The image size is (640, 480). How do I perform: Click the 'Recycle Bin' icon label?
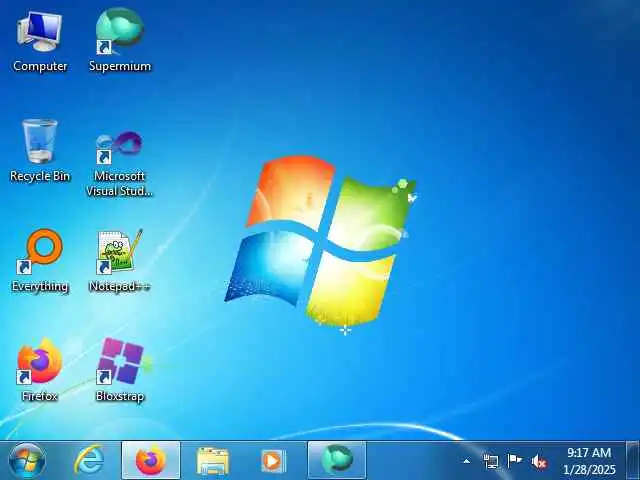[40, 176]
